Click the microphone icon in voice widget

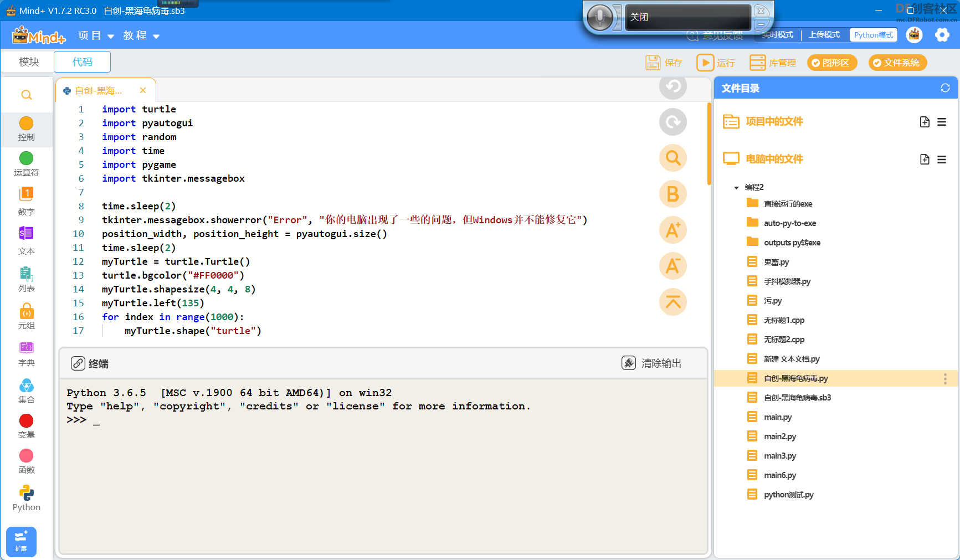(x=600, y=18)
